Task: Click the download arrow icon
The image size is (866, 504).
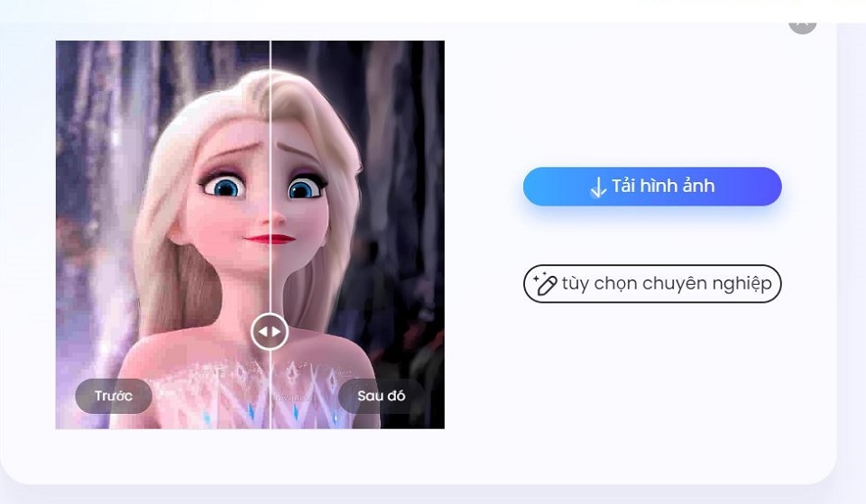Action: tap(597, 187)
